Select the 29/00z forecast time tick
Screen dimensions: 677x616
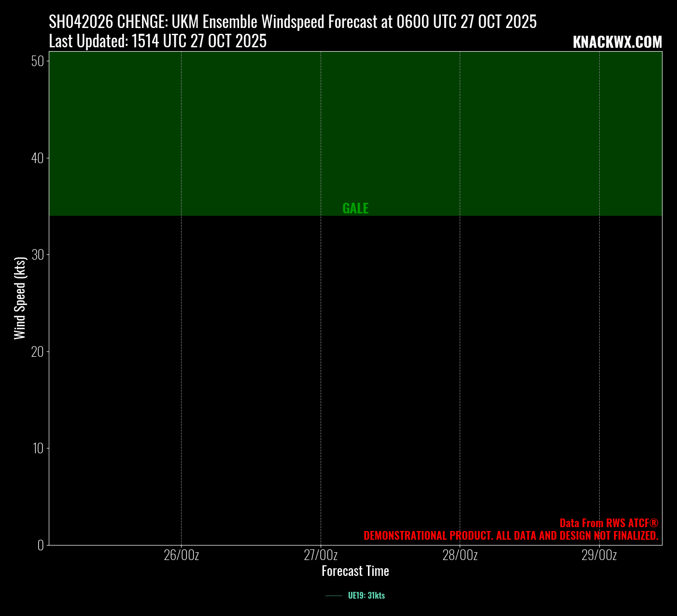click(599, 555)
